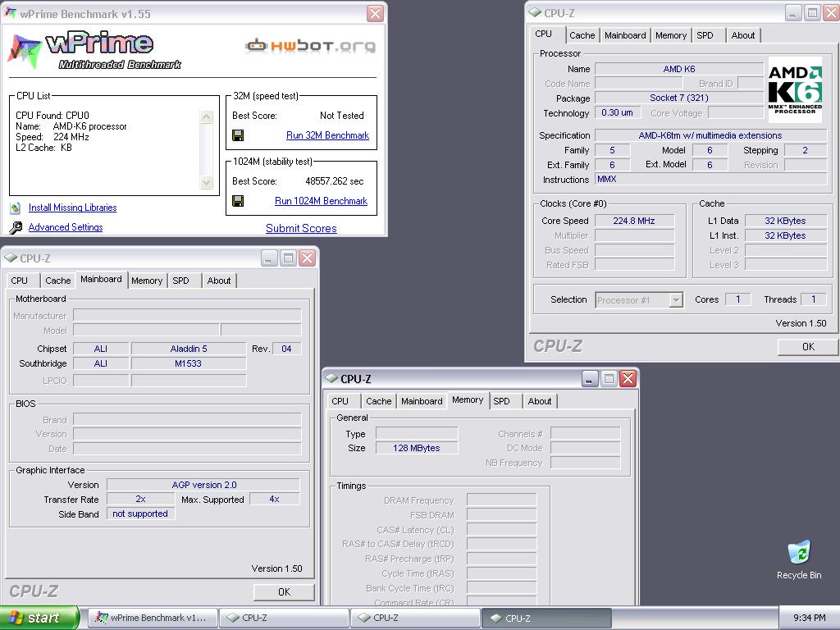Select Memory tab in Mainboard window
The image size is (840, 630).
click(147, 281)
